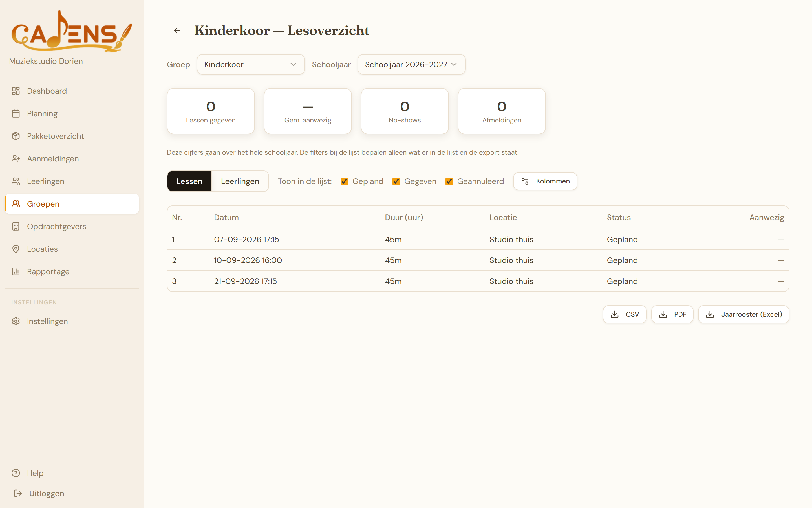Click the download icon on CSV button
This screenshot has width=812, height=508.
(614, 314)
